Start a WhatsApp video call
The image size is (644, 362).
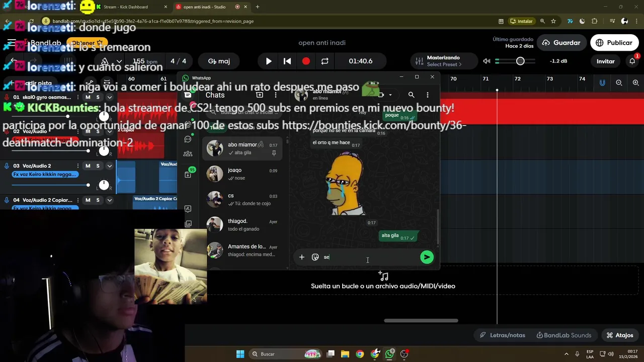[x=381, y=95]
